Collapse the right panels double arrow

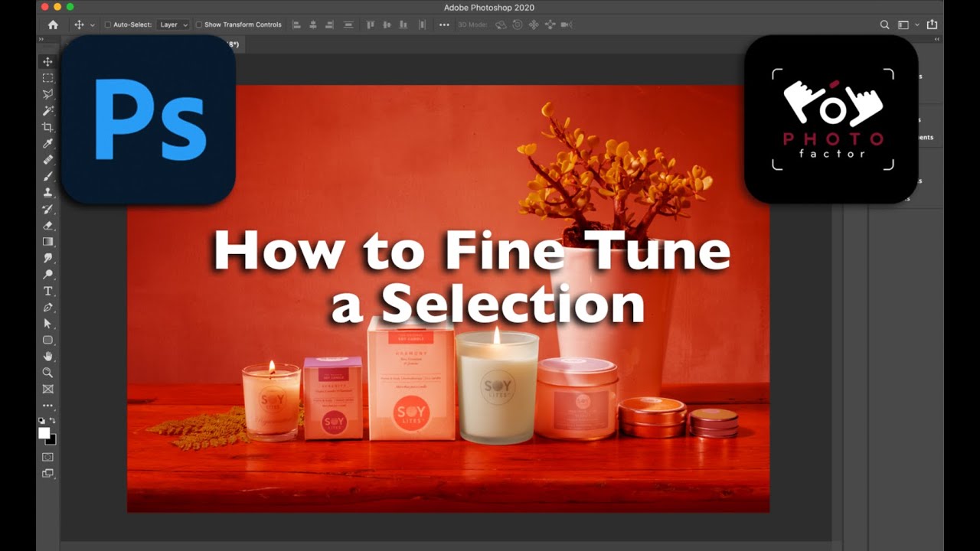click(937, 39)
